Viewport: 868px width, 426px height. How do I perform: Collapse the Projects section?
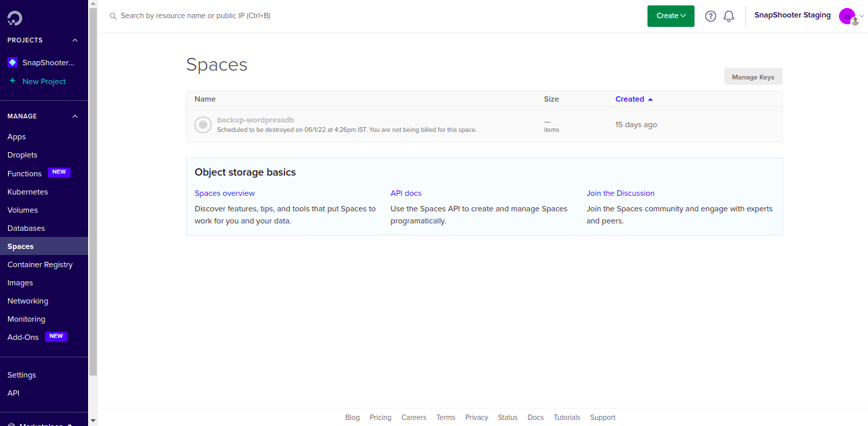tap(75, 40)
